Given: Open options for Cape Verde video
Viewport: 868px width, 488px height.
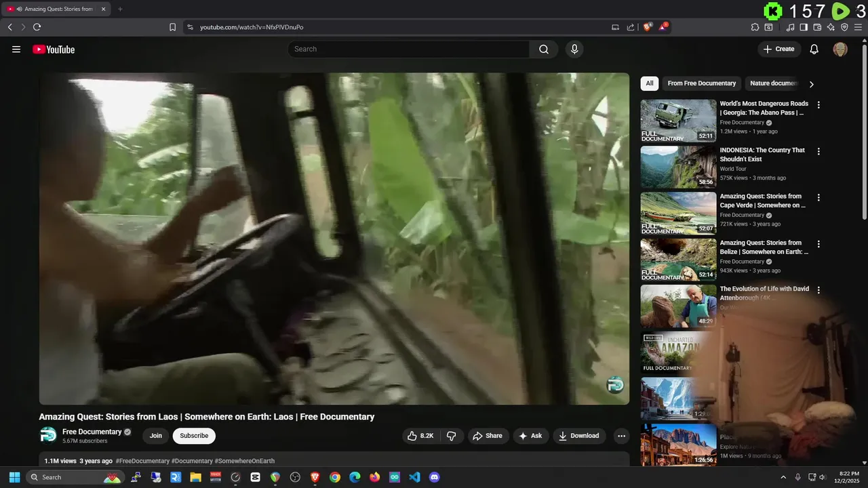Looking at the screenshot, I should [818, 197].
